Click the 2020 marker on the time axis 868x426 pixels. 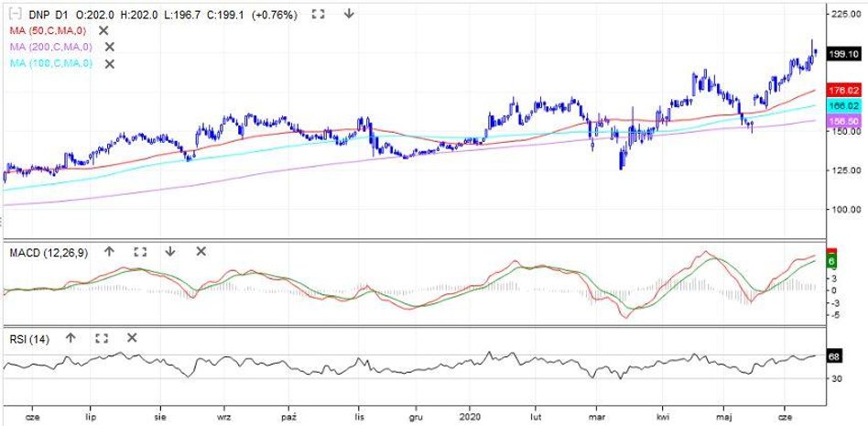point(469,415)
